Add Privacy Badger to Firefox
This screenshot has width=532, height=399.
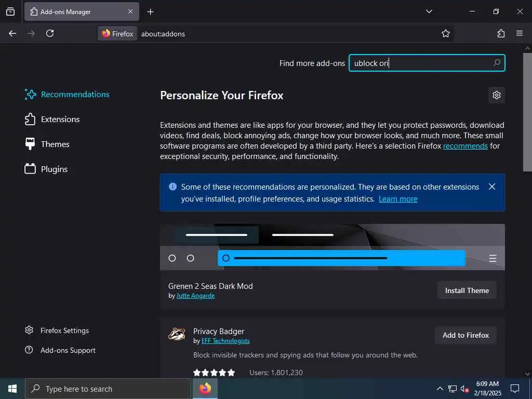(x=465, y=335)
